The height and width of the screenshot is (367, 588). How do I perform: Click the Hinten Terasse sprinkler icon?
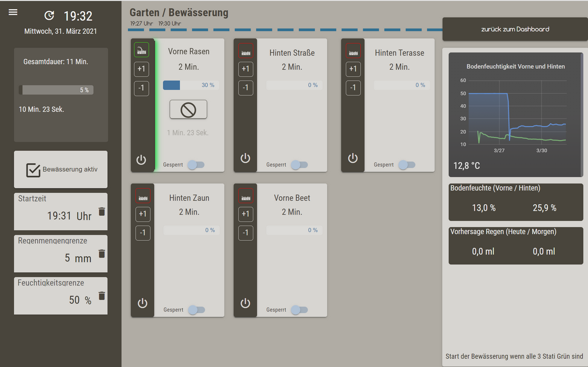[x=353, y=51]
